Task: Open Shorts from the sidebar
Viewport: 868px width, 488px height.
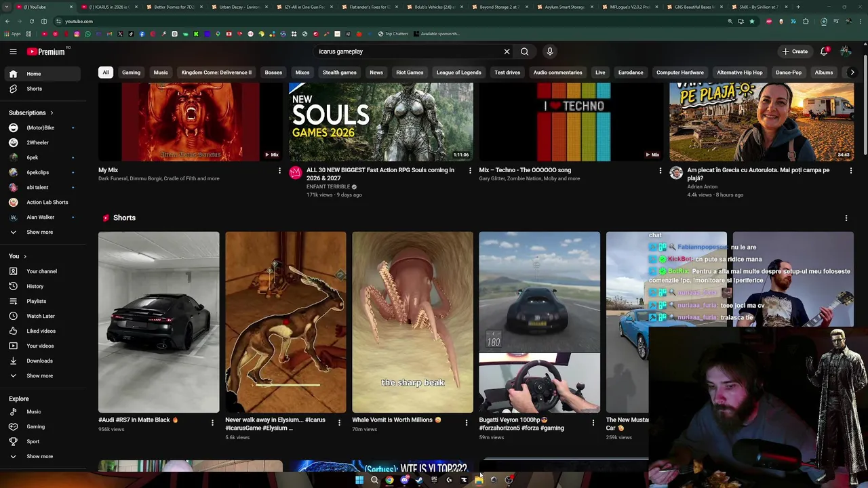Action: tap(43, 89)
